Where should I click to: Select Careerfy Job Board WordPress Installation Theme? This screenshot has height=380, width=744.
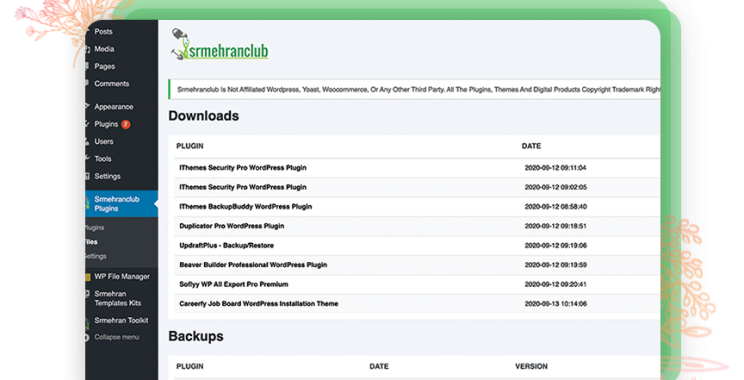tap(417, 304)
